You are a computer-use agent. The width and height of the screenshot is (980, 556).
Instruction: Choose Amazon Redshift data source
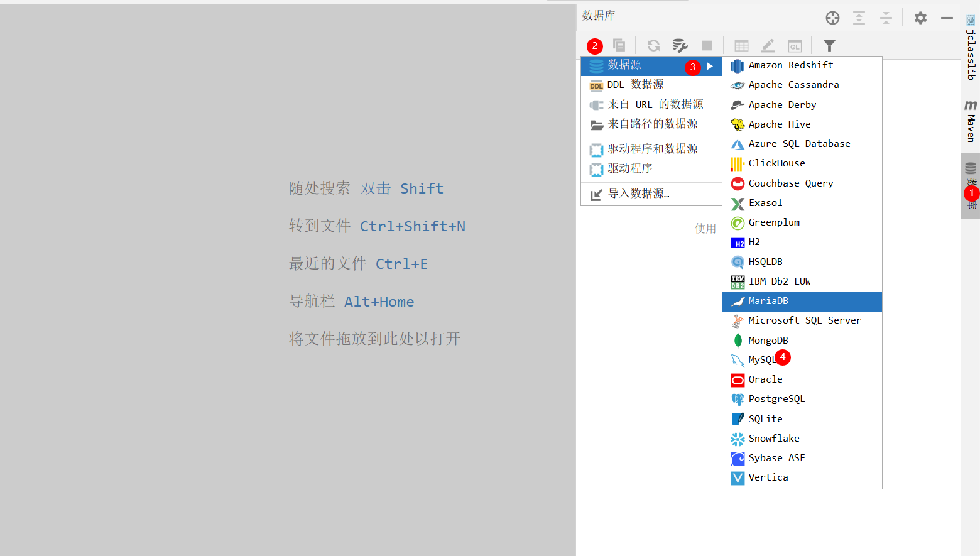coord(802,65)
